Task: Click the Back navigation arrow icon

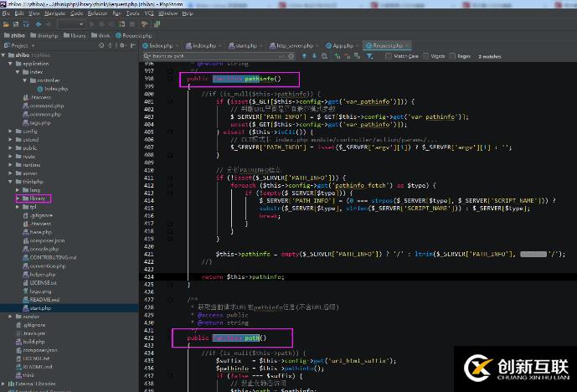Action: (x=39, y=24)
